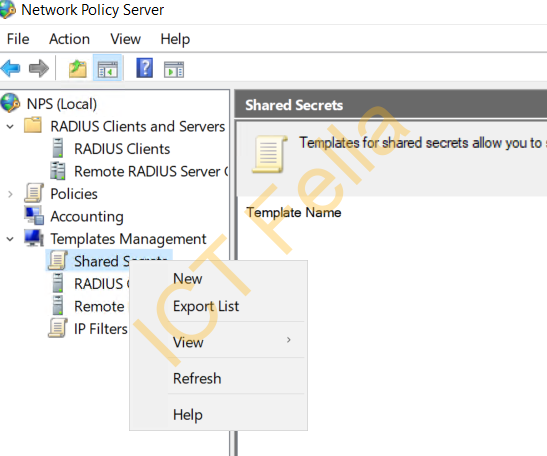Click the RADIUS Clients and Servers folder icon
This screenshot has width=547, height=456.
[x=33, y=126]
